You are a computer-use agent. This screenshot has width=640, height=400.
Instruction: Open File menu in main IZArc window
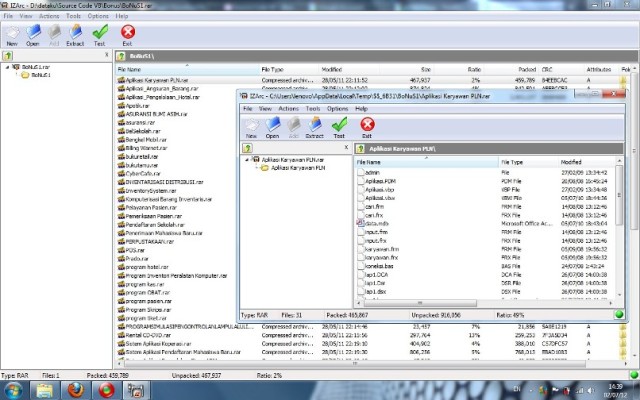pos(8,16)
